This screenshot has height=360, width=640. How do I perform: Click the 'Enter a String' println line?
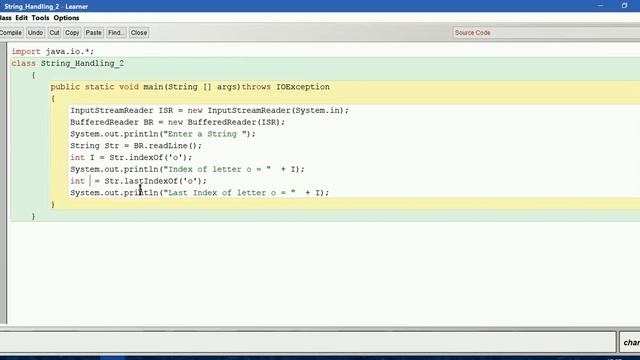tap(163, 134)
